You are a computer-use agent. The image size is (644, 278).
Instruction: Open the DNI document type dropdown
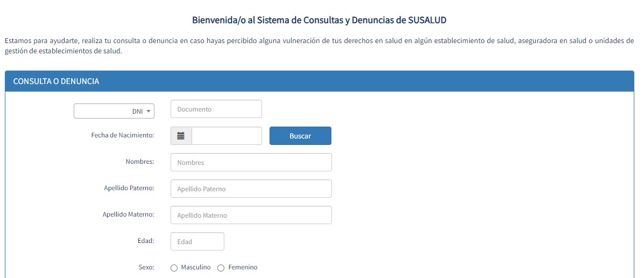(114, 111)
